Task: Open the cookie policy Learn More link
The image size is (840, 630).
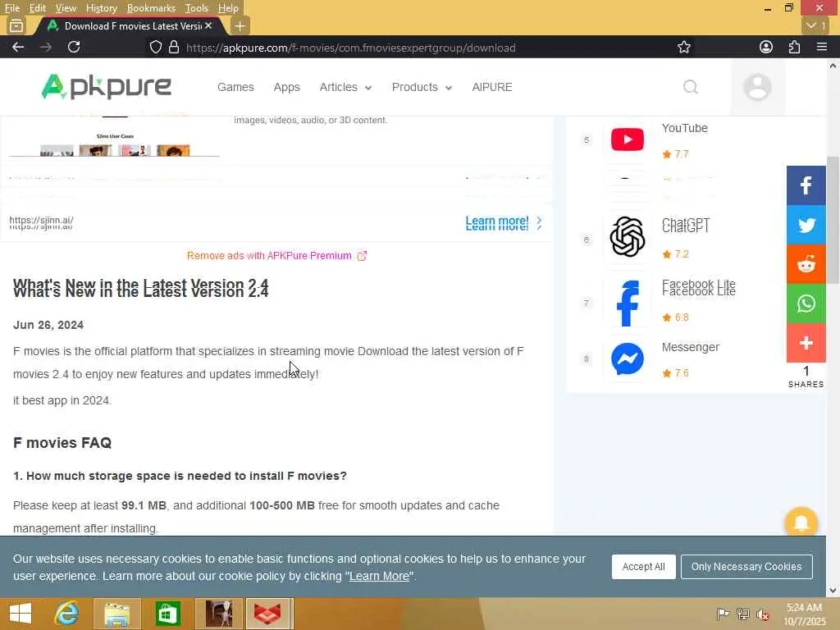Action: (379, 577)
